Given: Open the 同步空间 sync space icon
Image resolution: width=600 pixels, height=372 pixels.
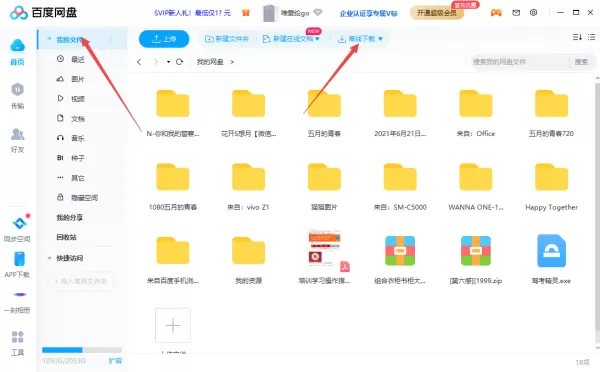Looking at the screenshot, I should click(x=19, y=223).
